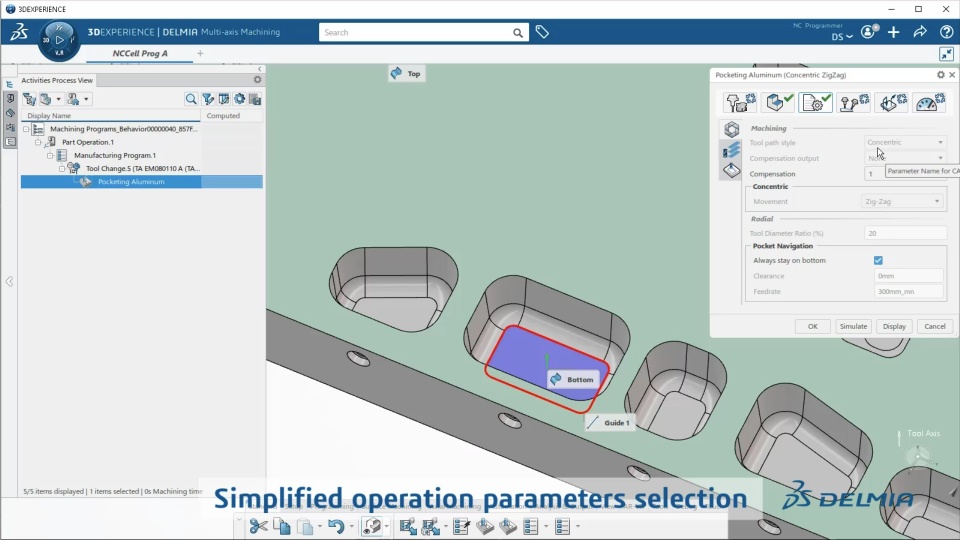Click the Undo arrow in bottom toolbar
This screenshot has height=540, width=960.
tap(336, 526)
